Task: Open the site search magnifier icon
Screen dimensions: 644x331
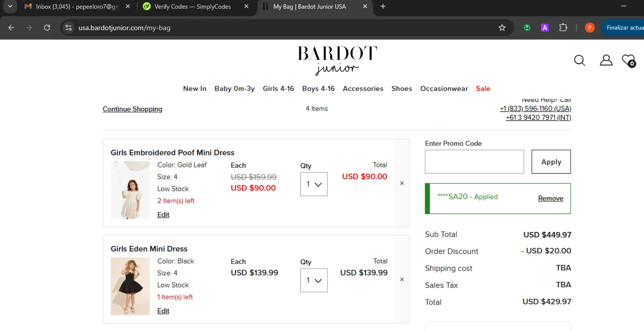Action: coord(580,61)
